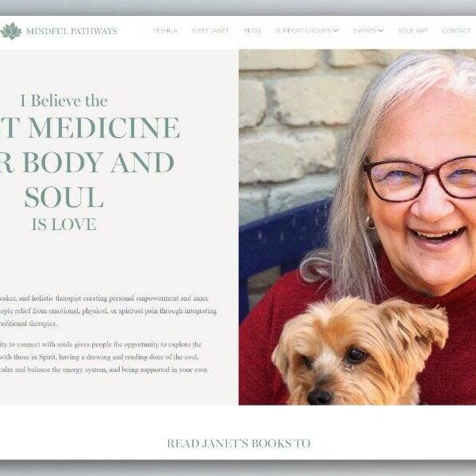476x476 pixels.
Task: Select the Events menu label
Action: pyautogui.click(x=364, y=31)
